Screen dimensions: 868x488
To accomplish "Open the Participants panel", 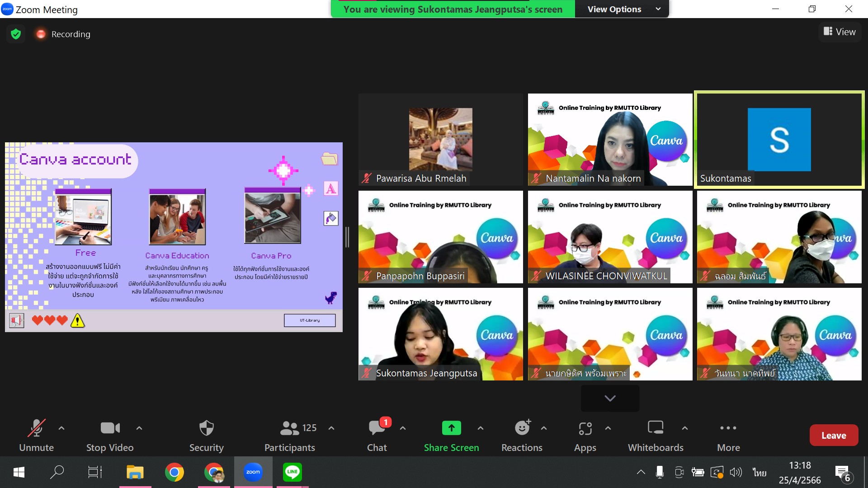I will (x=290, y=436).
